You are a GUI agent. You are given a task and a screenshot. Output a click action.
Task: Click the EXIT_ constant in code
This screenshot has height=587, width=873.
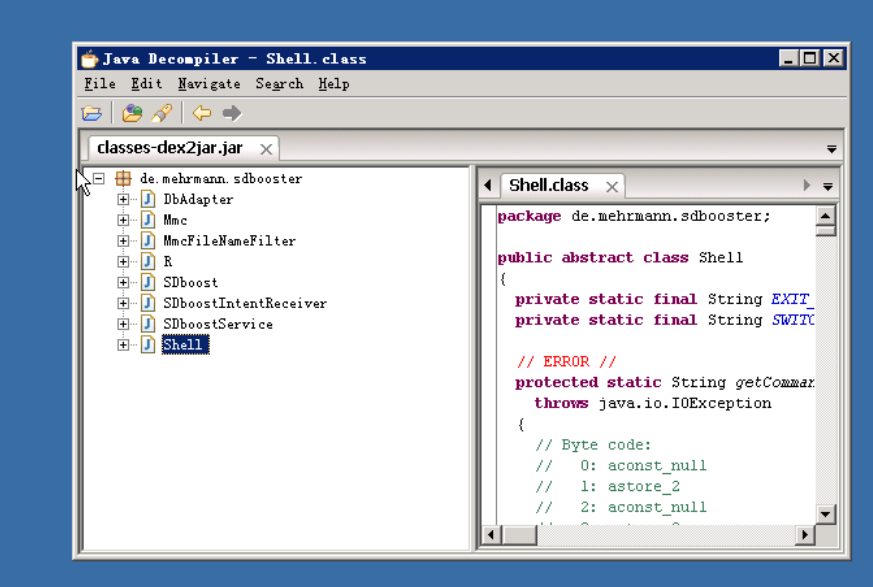click(x=792, y=299)
